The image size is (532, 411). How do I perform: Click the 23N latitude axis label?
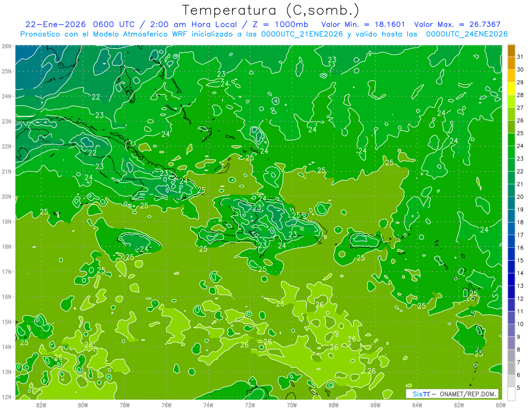pyautogui.click(x=7, y=121)
